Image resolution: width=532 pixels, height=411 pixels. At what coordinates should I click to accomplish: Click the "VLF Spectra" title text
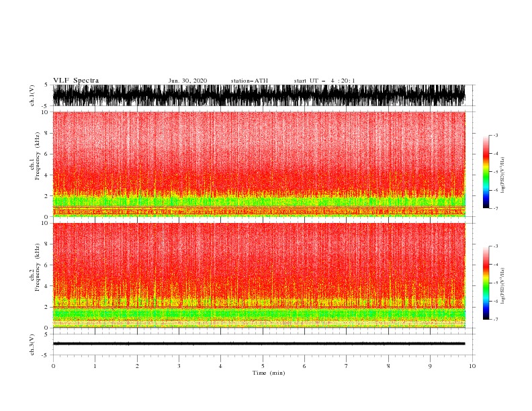tap(76, 81)
